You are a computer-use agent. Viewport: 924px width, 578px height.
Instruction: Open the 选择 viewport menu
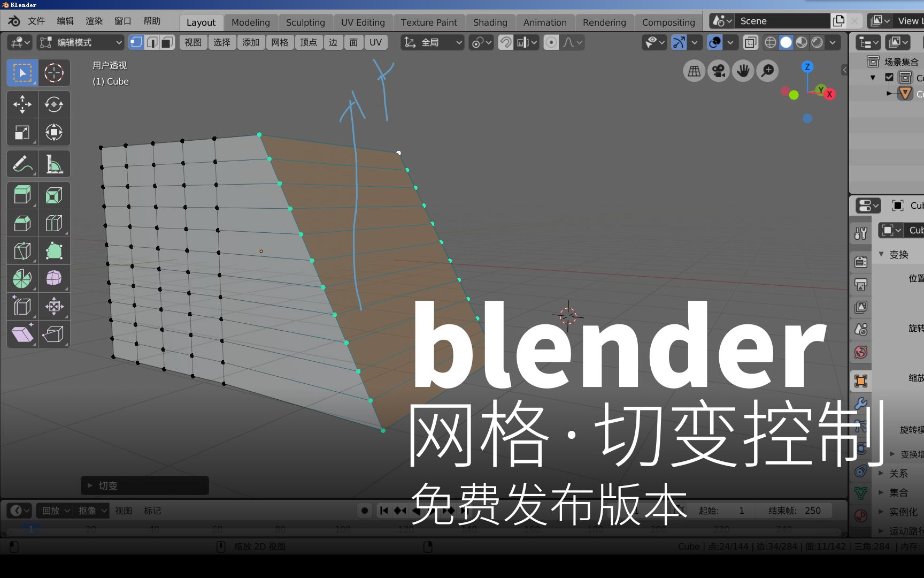(222, 42)
